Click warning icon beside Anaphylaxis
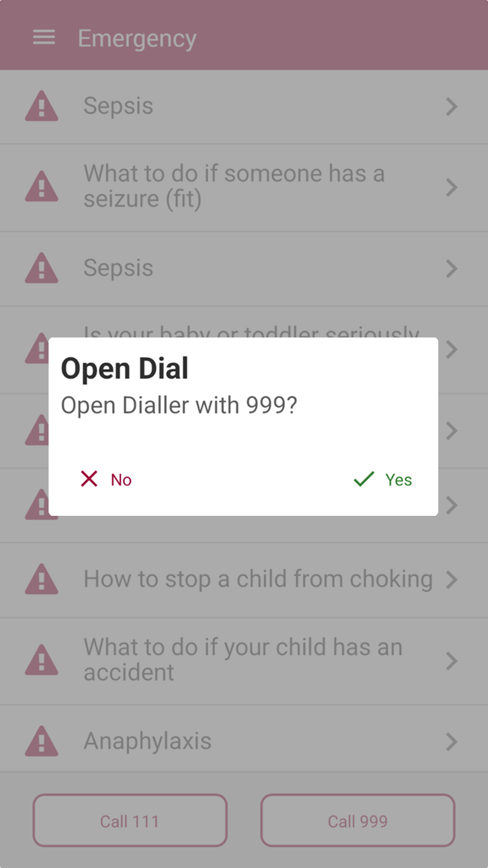This screenshot has width=488, height=868. click(x=42, y=741)
